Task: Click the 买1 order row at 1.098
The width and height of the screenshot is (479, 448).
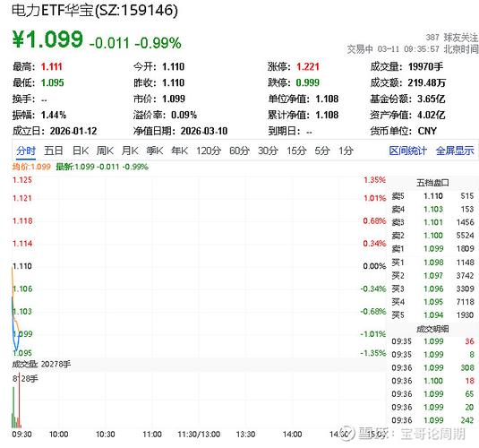Action: pyautogui.click(x=432, y=263)
